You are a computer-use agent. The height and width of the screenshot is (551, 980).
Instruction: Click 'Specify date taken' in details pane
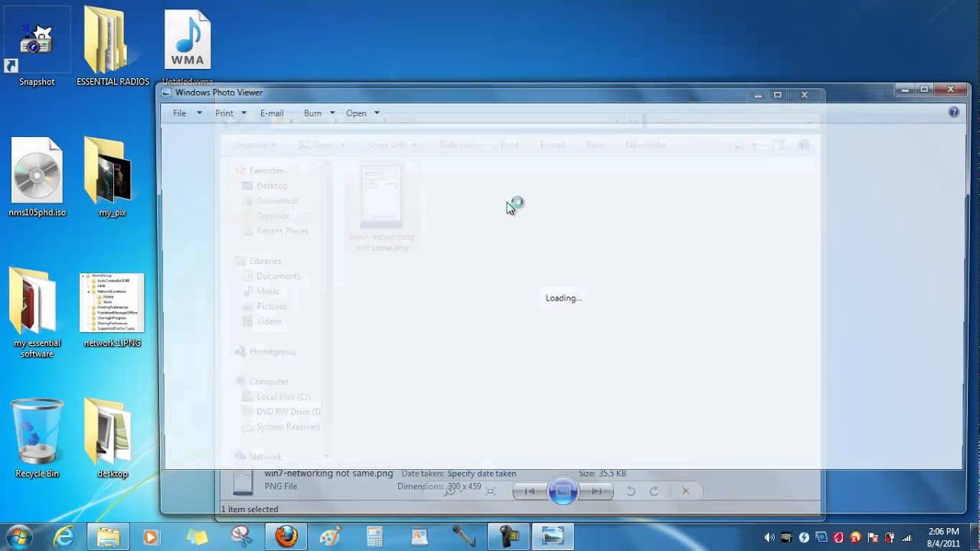click(x=482, y=474)
